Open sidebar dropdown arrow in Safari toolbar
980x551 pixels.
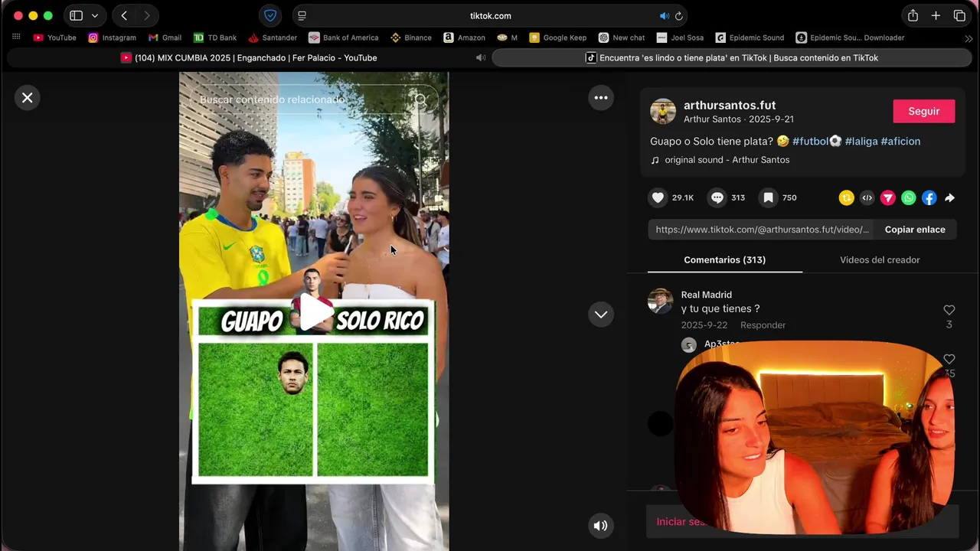tap(95, 15)
